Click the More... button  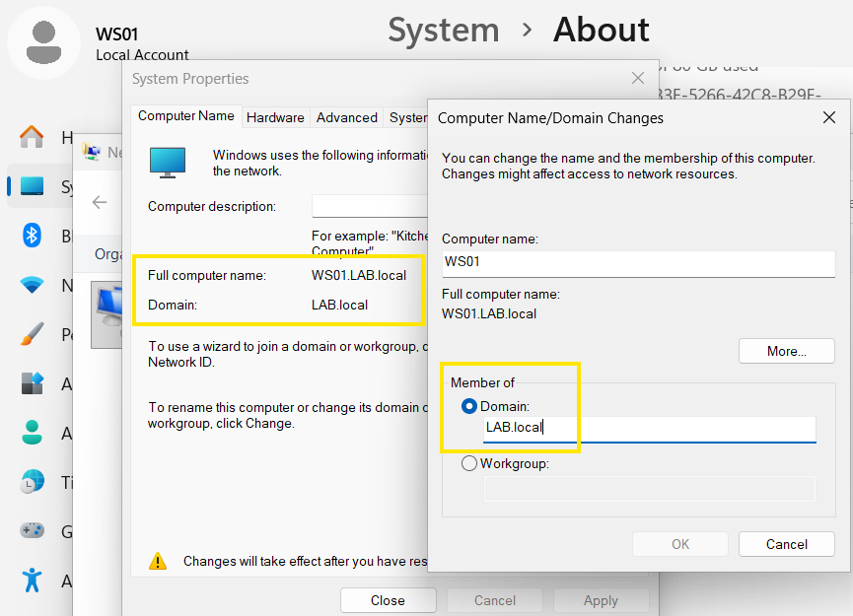coord(787,351)
